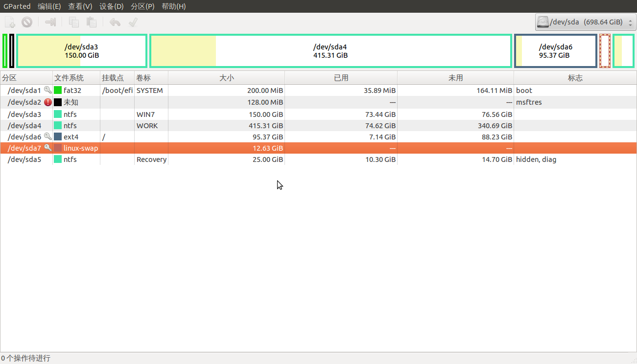Click the linux-swap color swatch for sda7
The height and width of the screenshot is (364, 637).
pyautogui.click(x=58, y=148)
